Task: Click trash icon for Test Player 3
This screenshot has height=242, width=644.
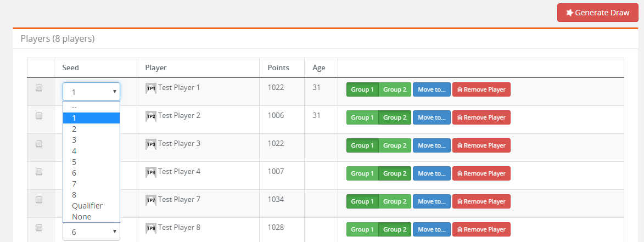Action: pos(460,145)
